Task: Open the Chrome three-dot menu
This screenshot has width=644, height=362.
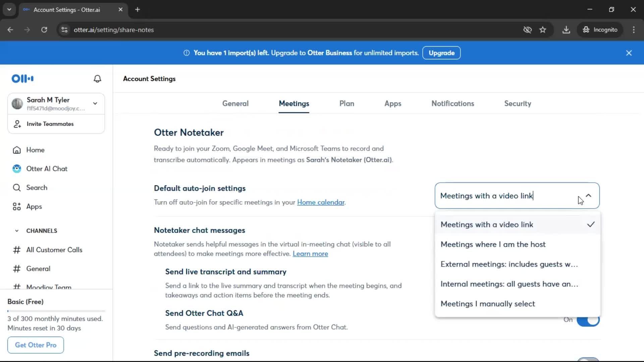Action: coord(634,30)
